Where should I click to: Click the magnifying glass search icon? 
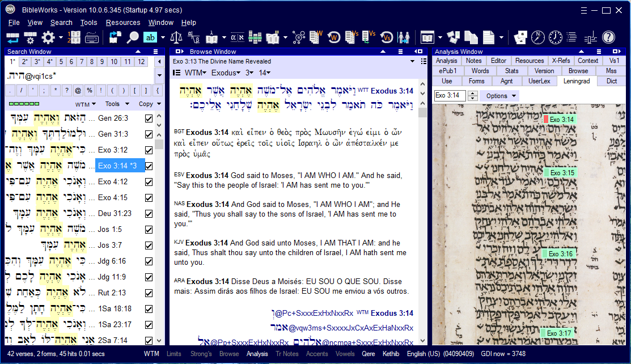point(132,37)
